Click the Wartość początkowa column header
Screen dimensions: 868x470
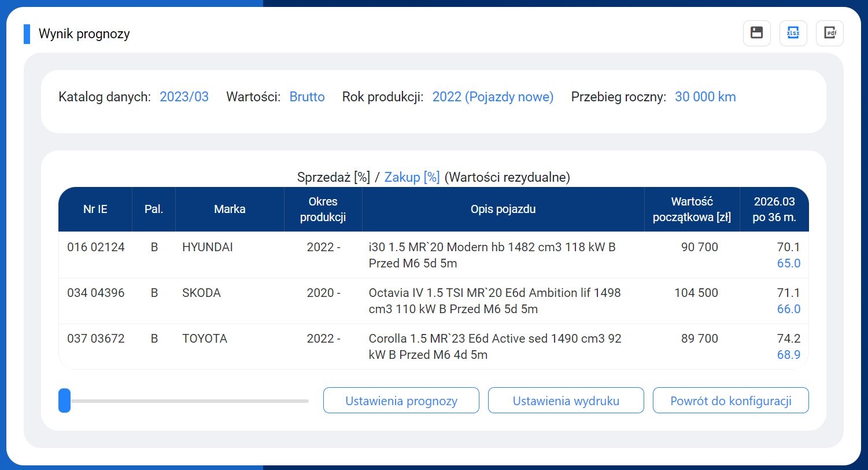692,209
